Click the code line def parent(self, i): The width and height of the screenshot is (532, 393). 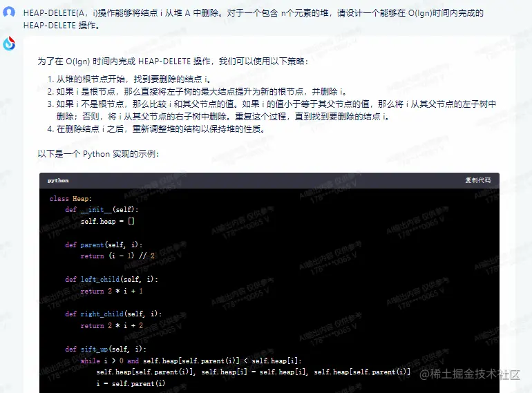[x=104, y=245]
